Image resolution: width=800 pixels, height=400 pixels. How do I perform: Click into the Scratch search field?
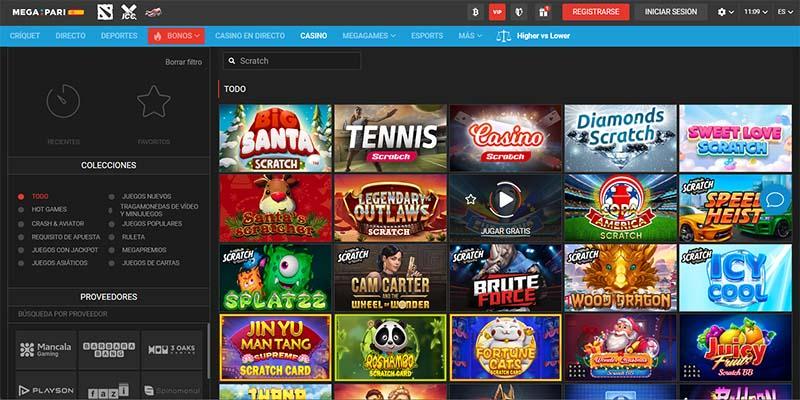292,61
